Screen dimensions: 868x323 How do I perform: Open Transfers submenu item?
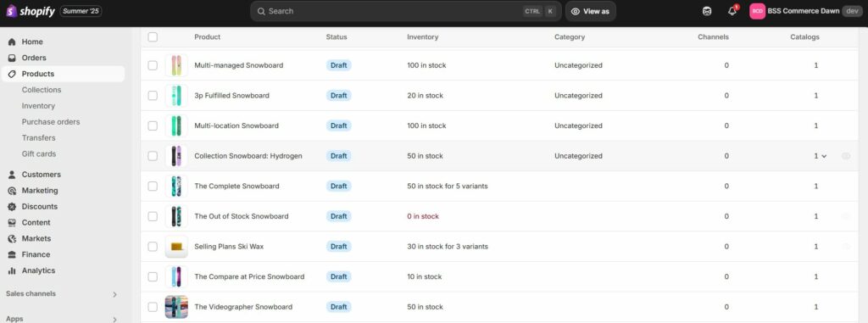[39, 138]
